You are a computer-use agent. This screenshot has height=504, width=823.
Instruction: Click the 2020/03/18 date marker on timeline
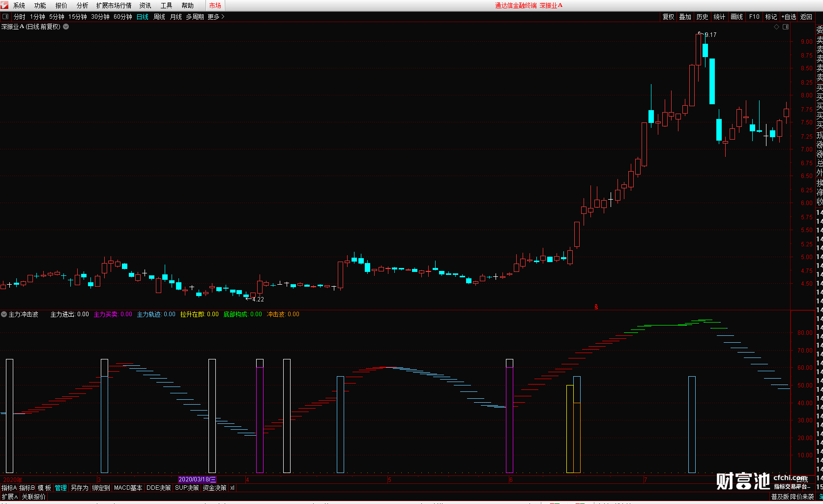coord(197,479)
